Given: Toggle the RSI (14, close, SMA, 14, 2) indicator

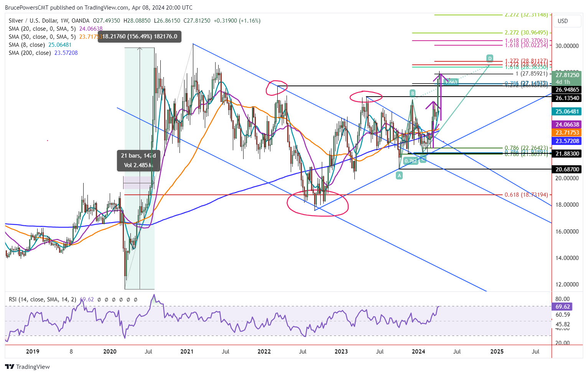Looking at the screenshot, I should pyautogui.click(x=42, y=299).
